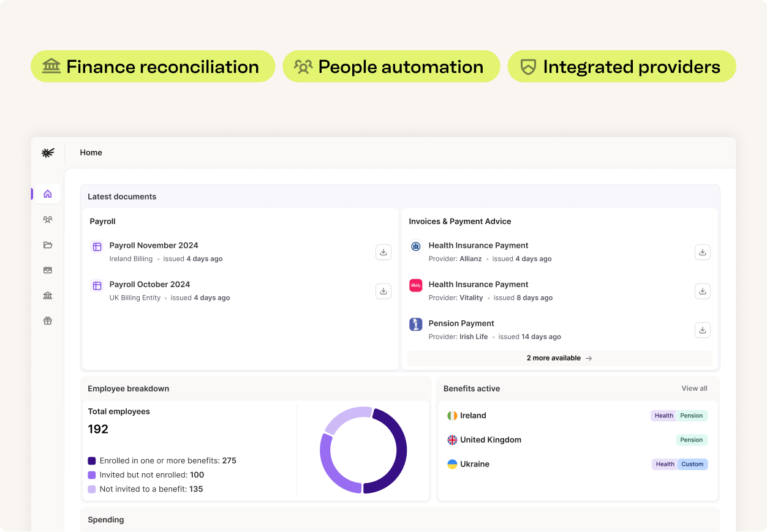Click the Invited but not enrolled swatch

(92, 475)
